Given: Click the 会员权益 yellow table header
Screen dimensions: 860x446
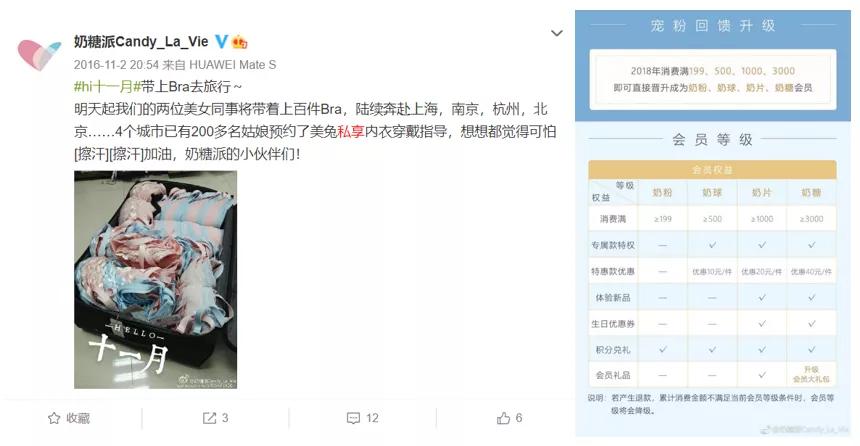Looking at the screenshot, I should pyautogui.click(x=712, y=170).
